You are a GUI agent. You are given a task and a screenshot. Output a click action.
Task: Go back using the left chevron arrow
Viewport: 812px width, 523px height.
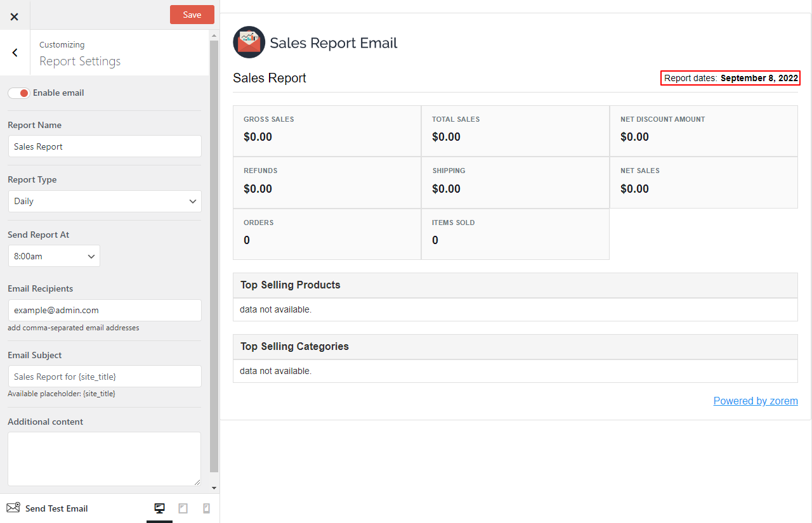coord(15,53)
